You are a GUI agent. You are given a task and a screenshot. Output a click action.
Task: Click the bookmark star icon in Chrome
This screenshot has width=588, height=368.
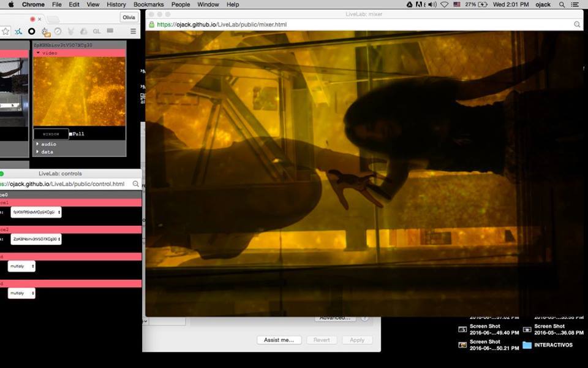tap(6, 31)
